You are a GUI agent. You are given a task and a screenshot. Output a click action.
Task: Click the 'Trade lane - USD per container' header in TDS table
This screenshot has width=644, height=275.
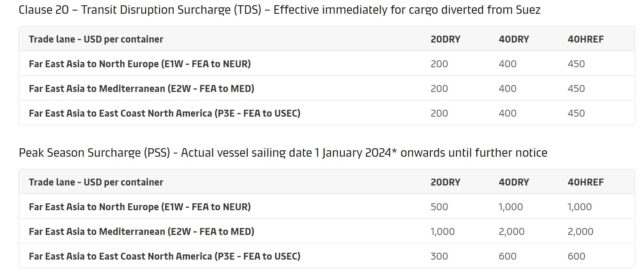point(96,39)
